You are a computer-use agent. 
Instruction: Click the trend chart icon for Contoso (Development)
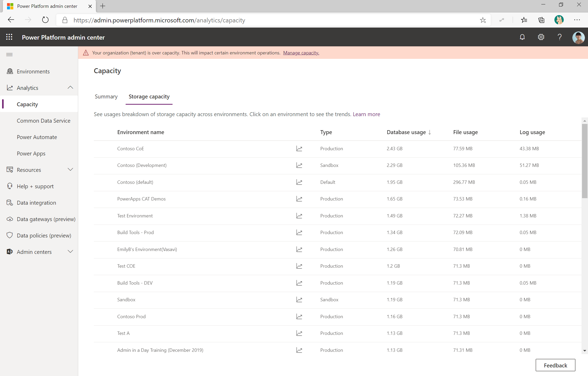(x=299, y=165)
